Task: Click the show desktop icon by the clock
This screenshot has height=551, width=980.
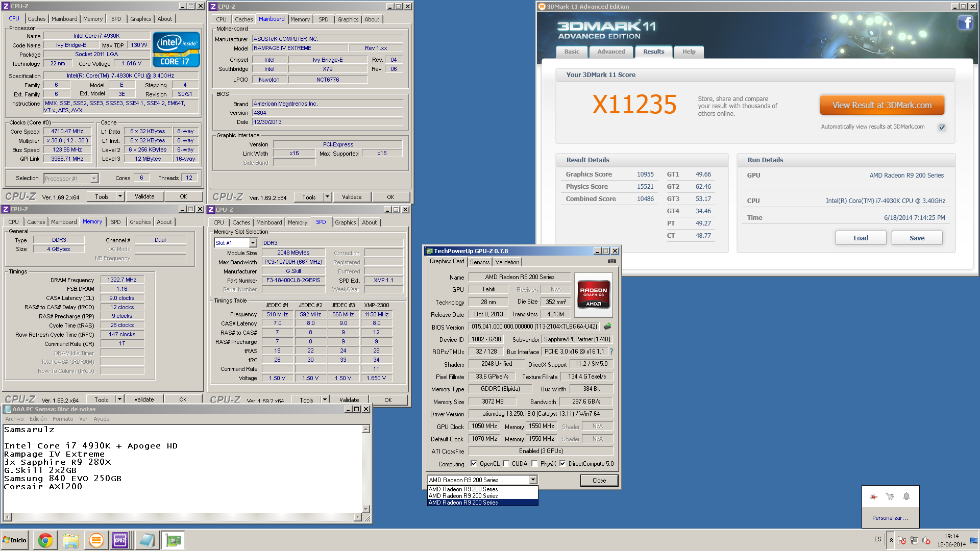Action: [x=974, y=540]
